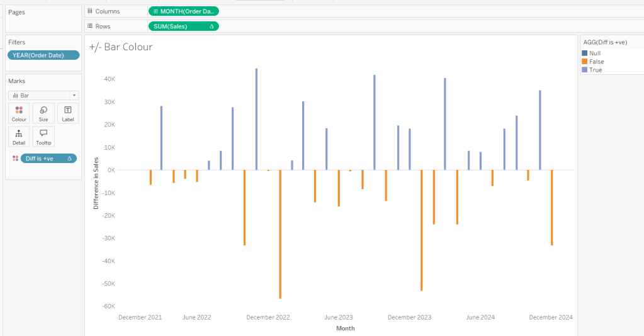Click the Columns shelf icon
Viewport: 644px width, 336px height.
[x=90, y=11]
